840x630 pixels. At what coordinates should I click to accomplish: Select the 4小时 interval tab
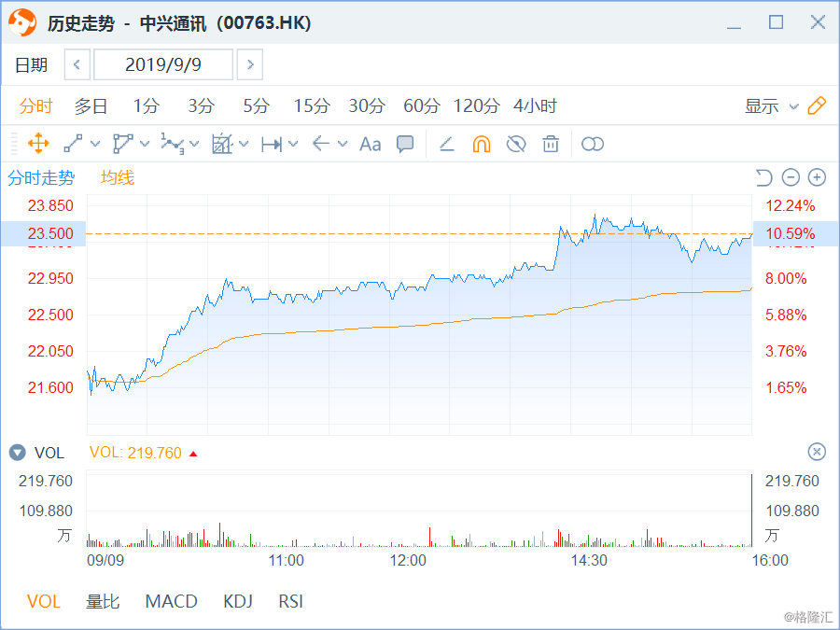(535, 106)
